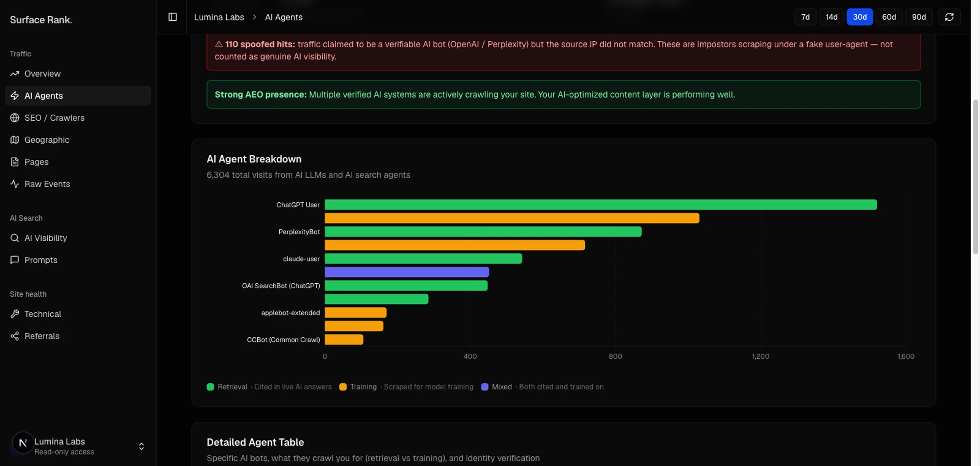This screenshot has width=980, height=466.
Task: Go to the Geographic page
Action: [78, 140]
